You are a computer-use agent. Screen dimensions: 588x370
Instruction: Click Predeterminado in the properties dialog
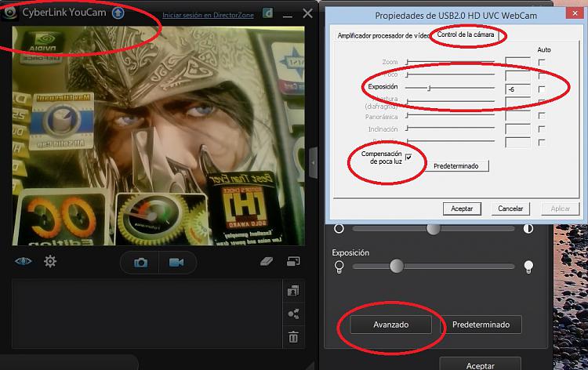click(456, 166)
